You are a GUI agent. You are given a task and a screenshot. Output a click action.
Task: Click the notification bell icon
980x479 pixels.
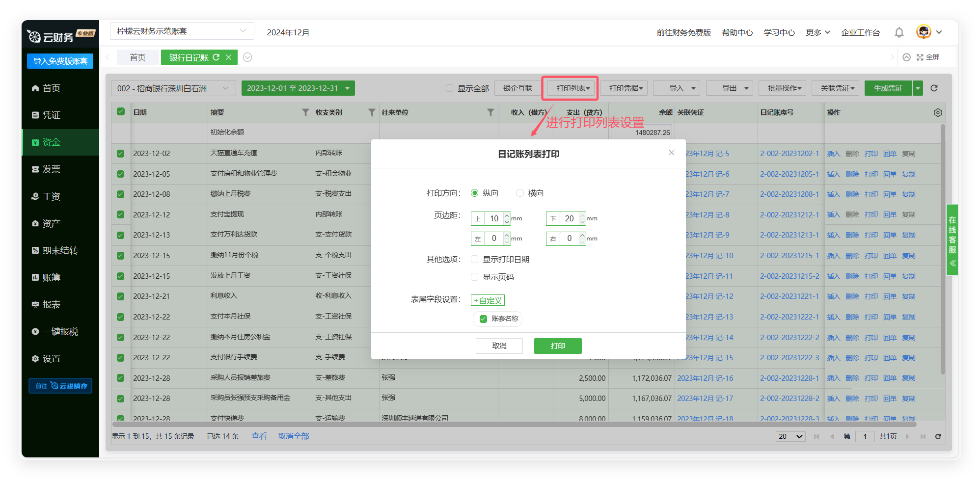pyautogui.click(x=898, y=32)
